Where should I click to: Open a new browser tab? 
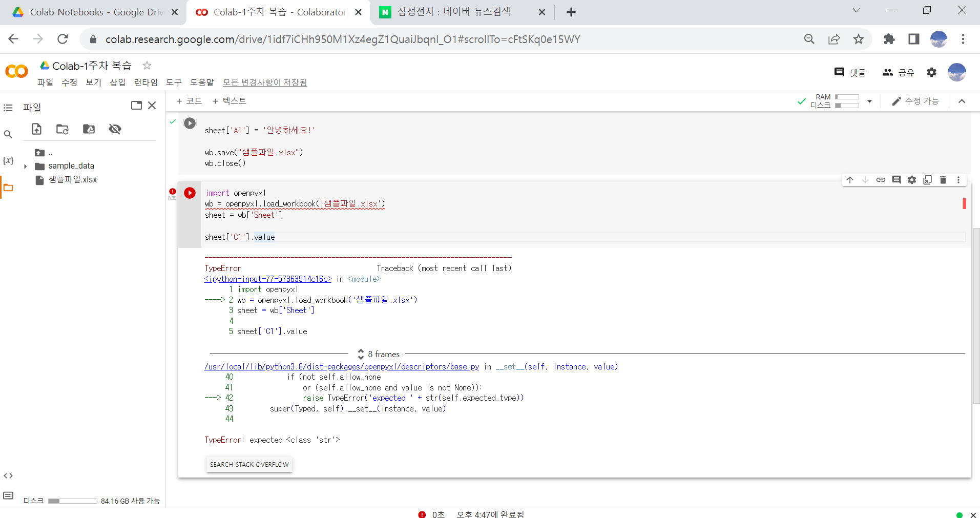(571, 12)
